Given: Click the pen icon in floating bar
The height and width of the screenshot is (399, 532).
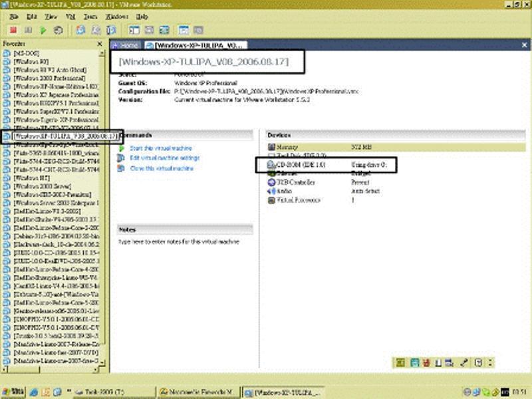Looking at the screenshot, I should point(464,362).
